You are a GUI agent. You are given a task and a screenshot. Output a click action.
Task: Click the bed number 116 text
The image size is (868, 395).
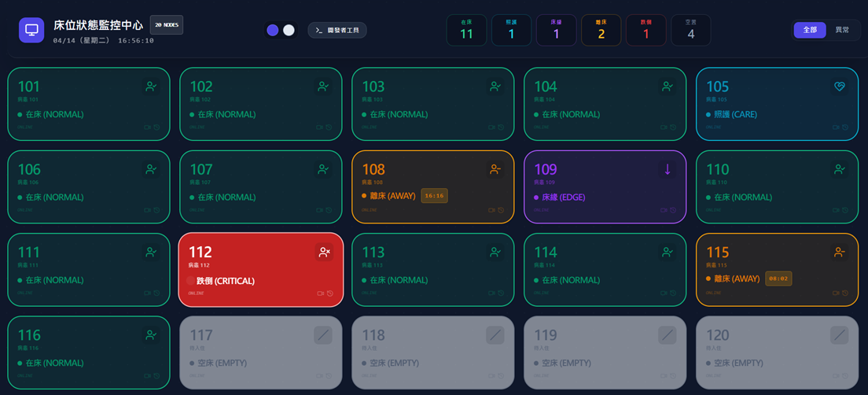pos(29,335)
